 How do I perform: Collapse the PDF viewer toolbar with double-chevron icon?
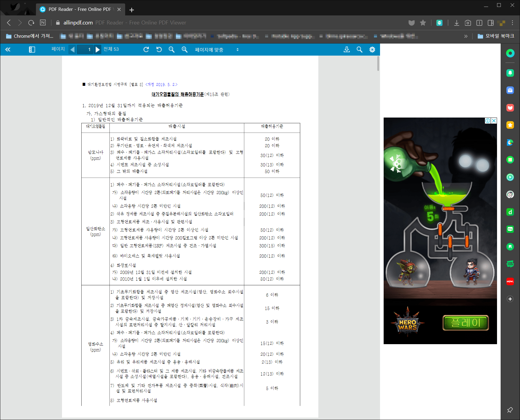point(8,50)
